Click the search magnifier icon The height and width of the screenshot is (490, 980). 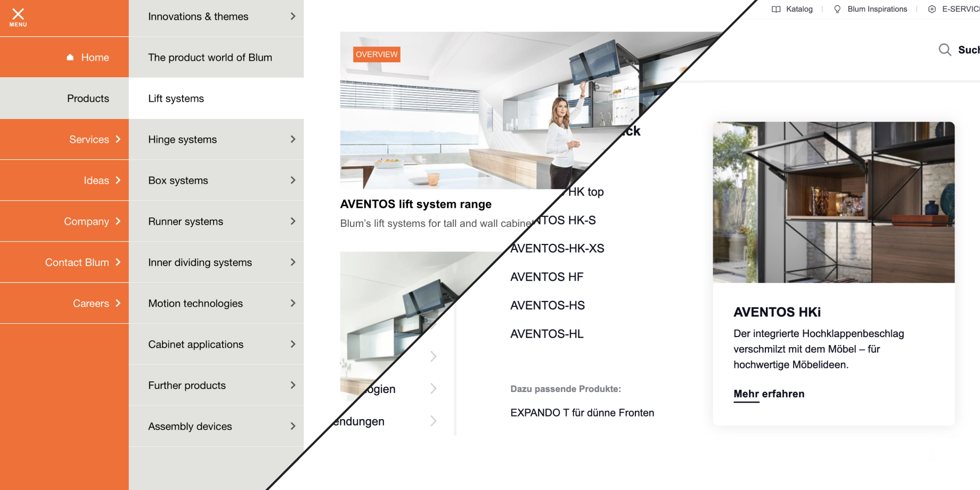[x=945, y=50]
